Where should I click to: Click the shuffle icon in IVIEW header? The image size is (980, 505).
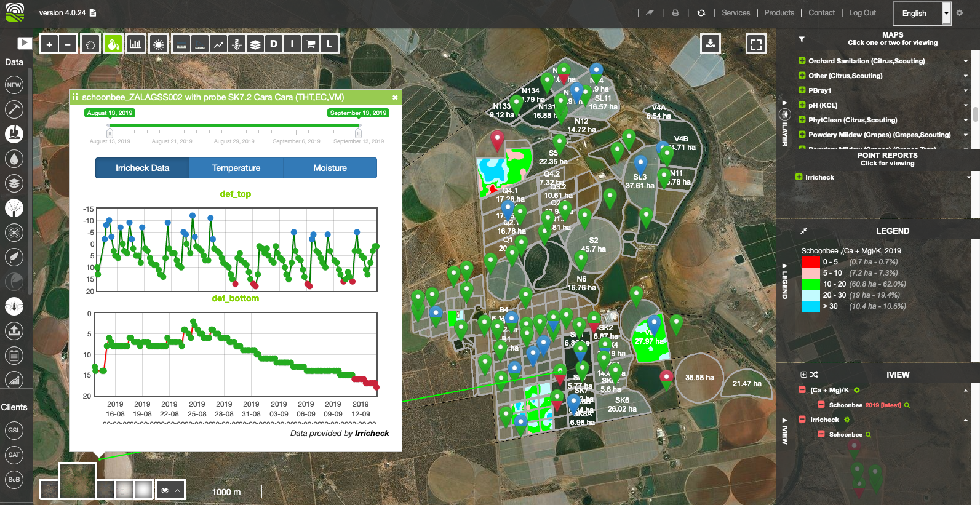(x=815, y=375)
